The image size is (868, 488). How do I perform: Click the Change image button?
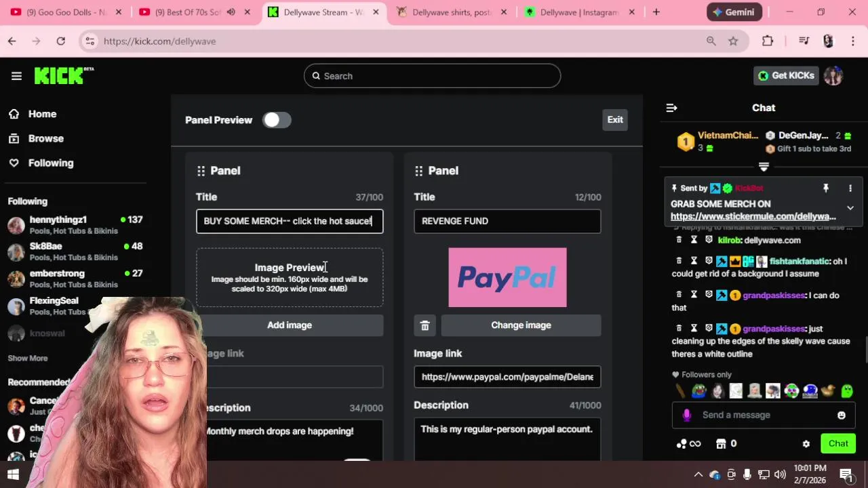click(521, 325)
